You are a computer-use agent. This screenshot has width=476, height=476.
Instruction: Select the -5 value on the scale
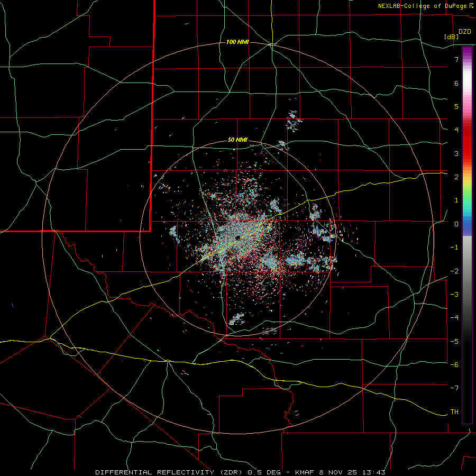tap(454, 342)
